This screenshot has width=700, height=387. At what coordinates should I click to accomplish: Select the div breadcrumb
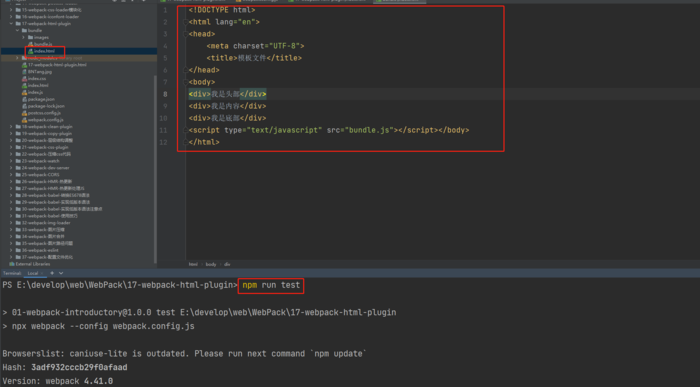click(x=227, y=264)
